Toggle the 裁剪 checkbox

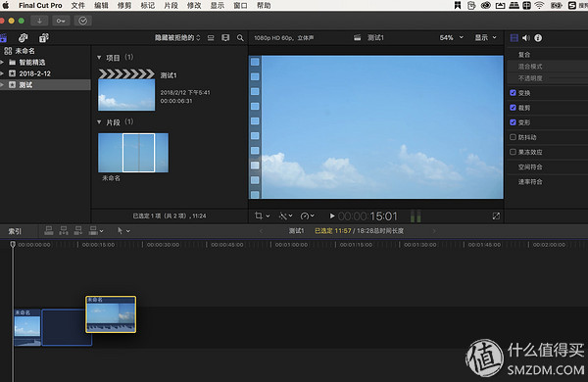(513, 108)
